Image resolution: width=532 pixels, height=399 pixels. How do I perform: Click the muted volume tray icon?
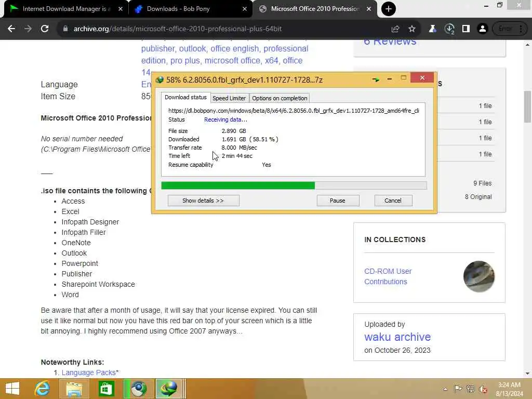483,389
